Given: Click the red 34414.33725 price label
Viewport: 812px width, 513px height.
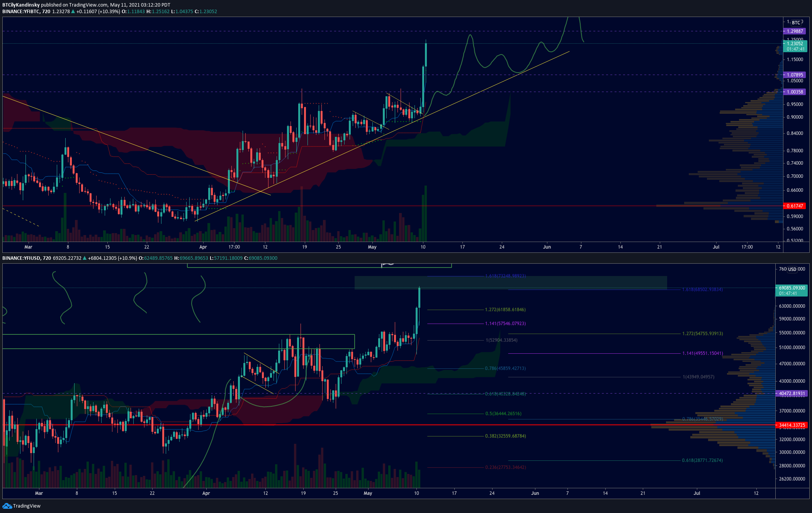Looking at the screenshot, I should pos(792,425).
